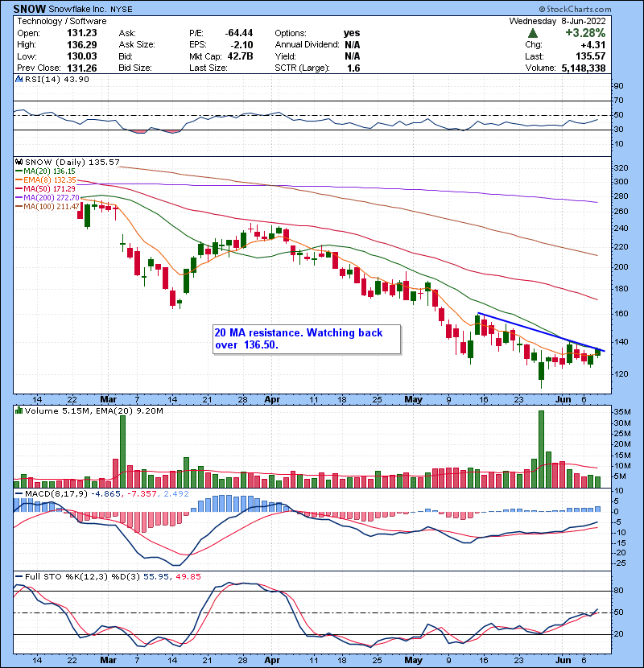Click the 80 label on the stochastic axis
The width and height of the screenshot is (644, 668).
point(618,591)
